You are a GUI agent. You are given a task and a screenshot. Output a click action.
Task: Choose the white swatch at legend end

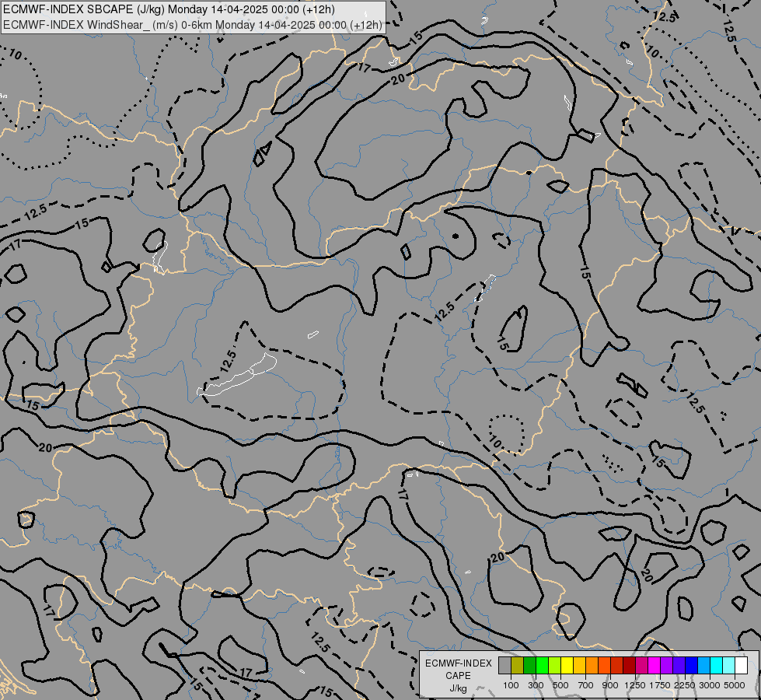click(x=741, y=665)
